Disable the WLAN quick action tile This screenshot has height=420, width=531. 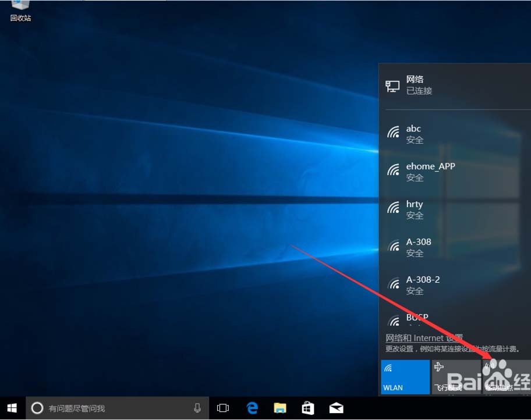(404, 376)
